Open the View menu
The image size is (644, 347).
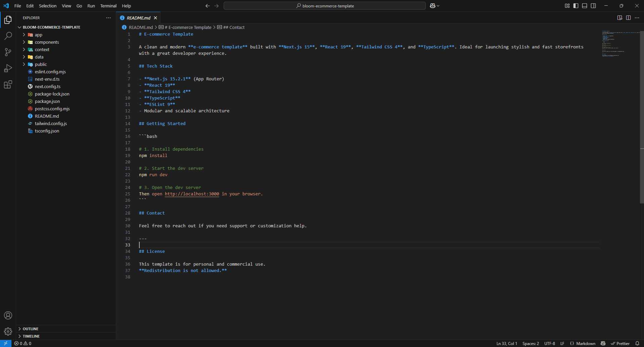(66, 6)
